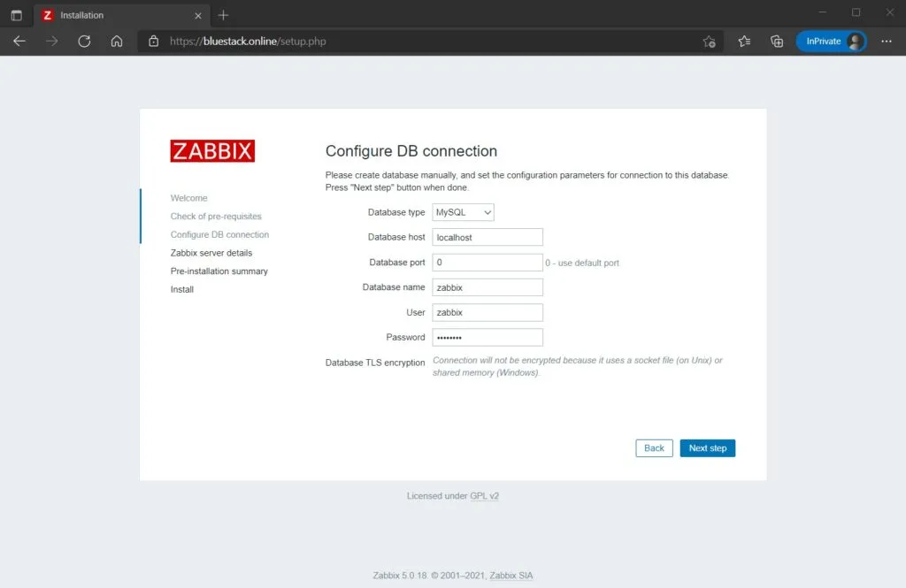This screenshot has height=588, width=906.
Task: Click the Password label
Action: [x=405, y=337]
